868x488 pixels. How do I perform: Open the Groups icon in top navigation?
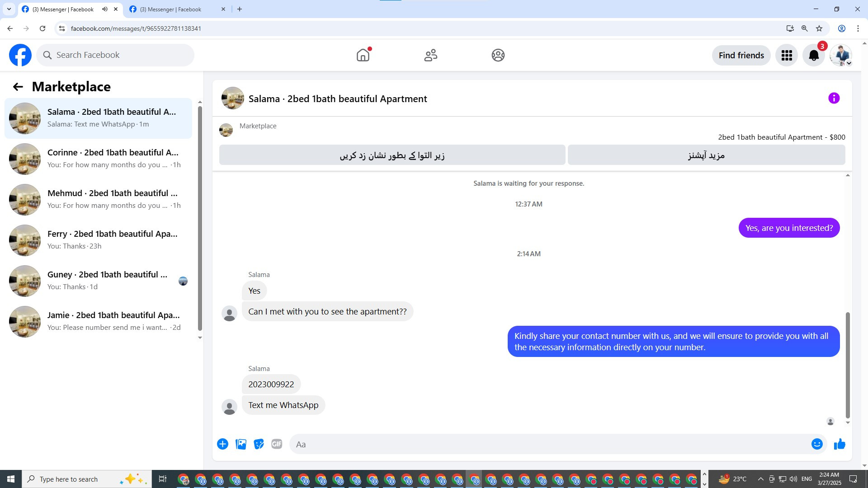point(498,55)
